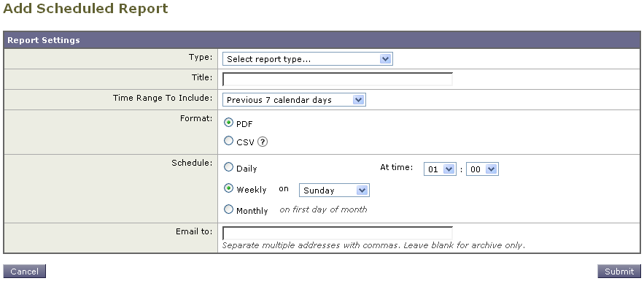This screenshot has width=644, height=281.
Task: Click the arrow on the Sunday selector
Action: 362,190
